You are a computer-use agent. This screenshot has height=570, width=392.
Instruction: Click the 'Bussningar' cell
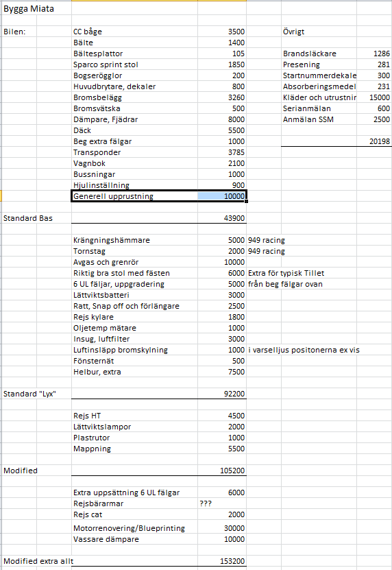pyautogui.click(x=134, y=174)
